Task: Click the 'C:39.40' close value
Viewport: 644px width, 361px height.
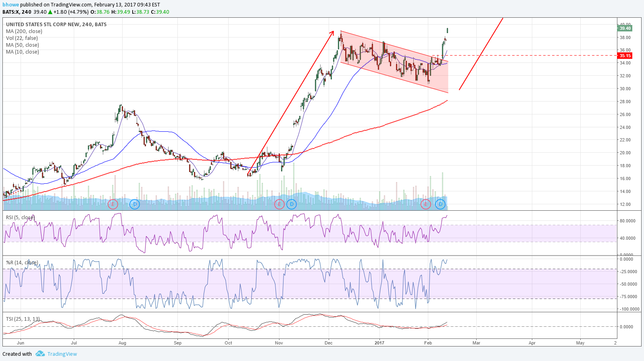Action: pos(160,12)
